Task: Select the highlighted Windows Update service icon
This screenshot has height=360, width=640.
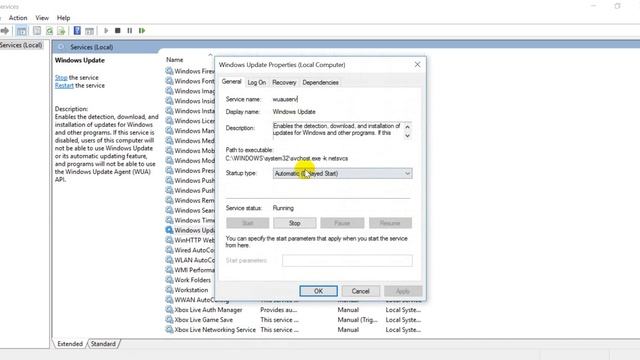Action: [169, 230]
